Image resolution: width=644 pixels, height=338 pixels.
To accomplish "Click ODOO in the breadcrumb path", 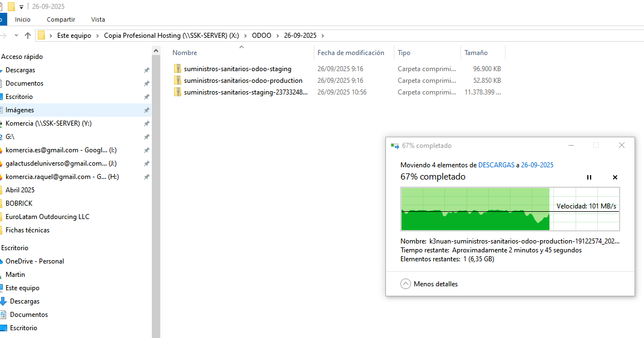I will (x=261, y=36).
